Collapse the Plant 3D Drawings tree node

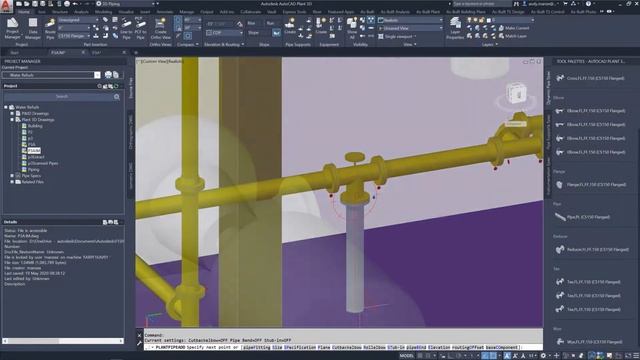click(12, 120)
